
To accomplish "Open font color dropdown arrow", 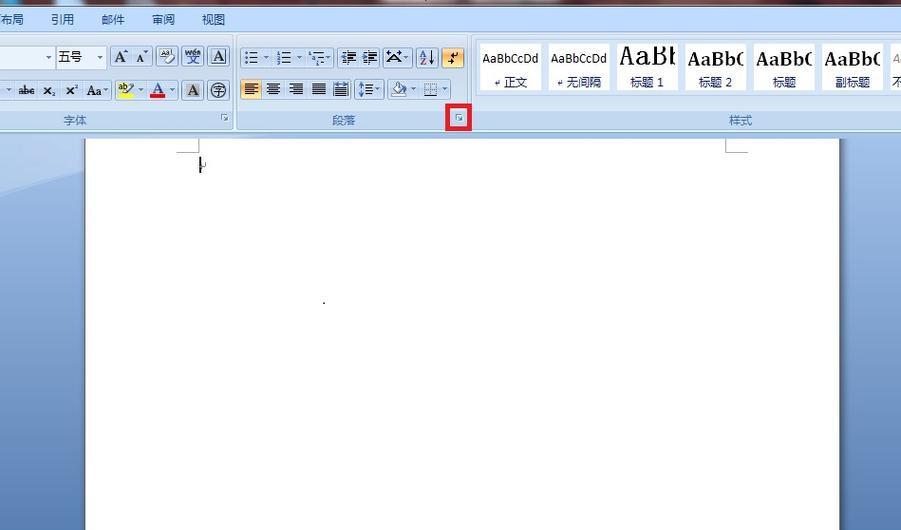I will coord(172,90).
